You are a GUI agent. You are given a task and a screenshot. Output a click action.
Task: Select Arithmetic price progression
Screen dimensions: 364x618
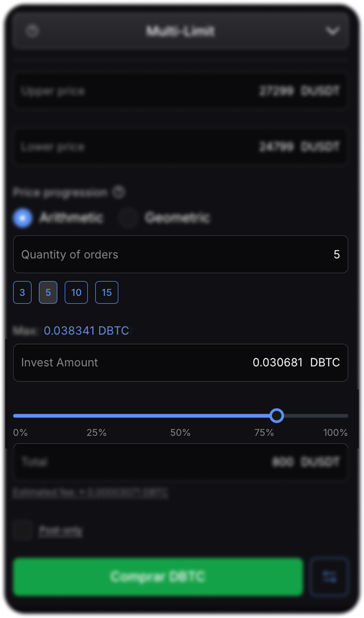click(22, 218)
